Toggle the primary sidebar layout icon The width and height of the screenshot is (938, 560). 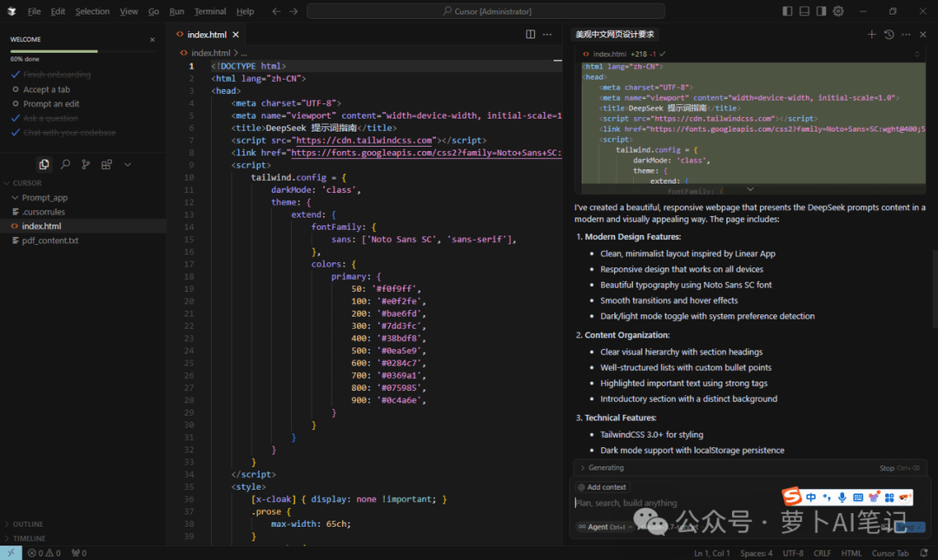pyautogui.click(x=787, y=10)
